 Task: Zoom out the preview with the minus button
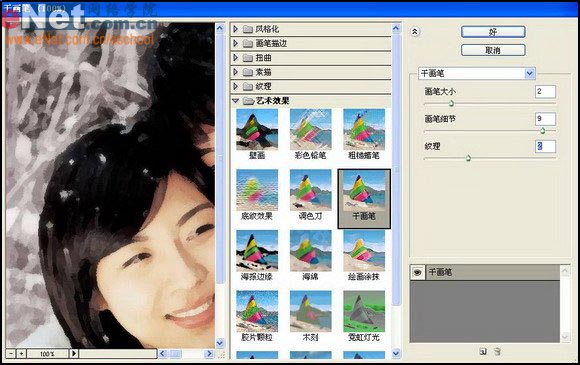point(11,354)
